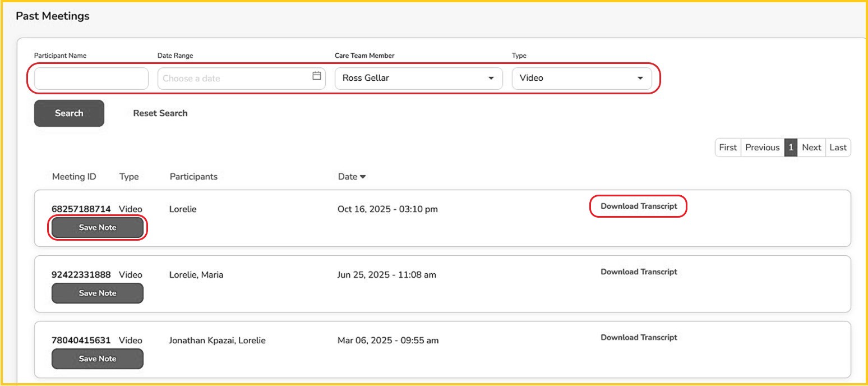Screen dimensions: 868x386
Task: Open the Date Range calendar icon
Action: 317,76
